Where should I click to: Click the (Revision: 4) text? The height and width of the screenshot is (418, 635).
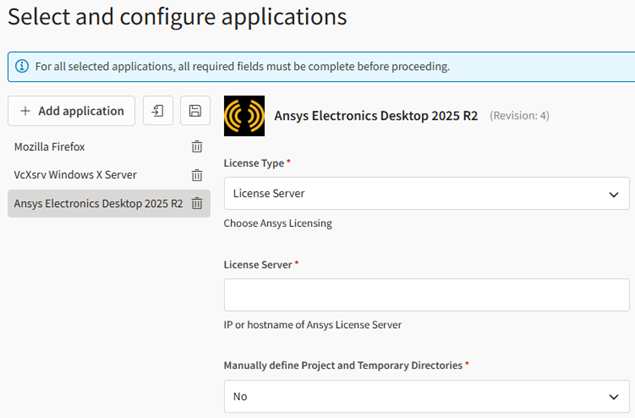520,116
